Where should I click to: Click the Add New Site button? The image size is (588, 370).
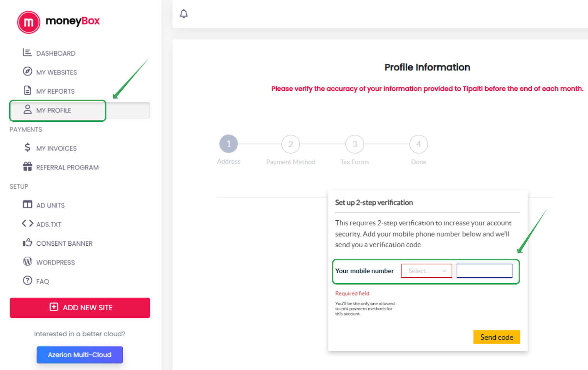tap(80, 308)
